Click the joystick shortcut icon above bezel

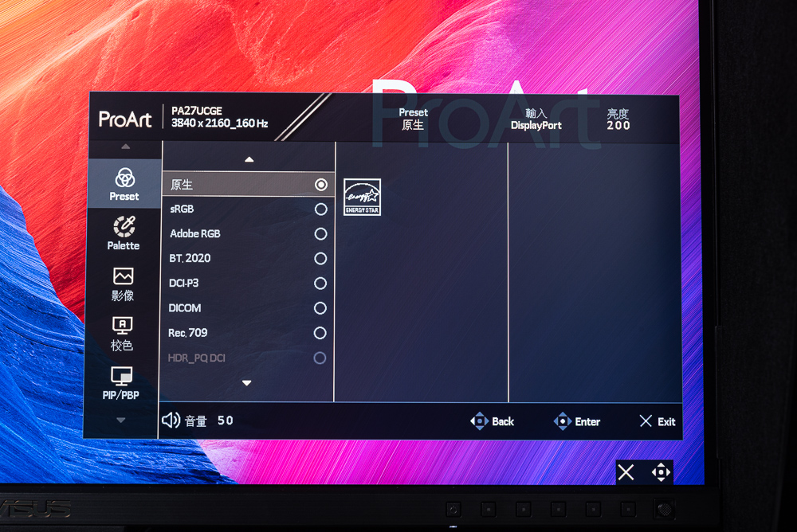point(661,472)
